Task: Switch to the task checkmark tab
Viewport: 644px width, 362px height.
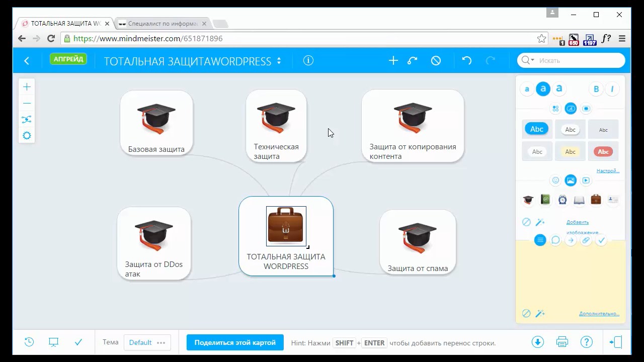Action: pos(601,240)
